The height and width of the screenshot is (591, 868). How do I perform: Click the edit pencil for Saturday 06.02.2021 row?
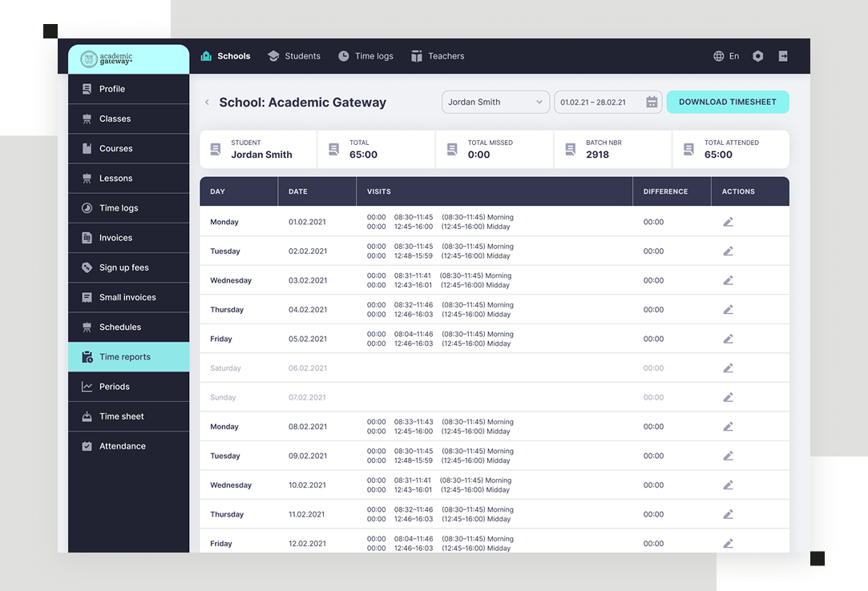(728, 368)
